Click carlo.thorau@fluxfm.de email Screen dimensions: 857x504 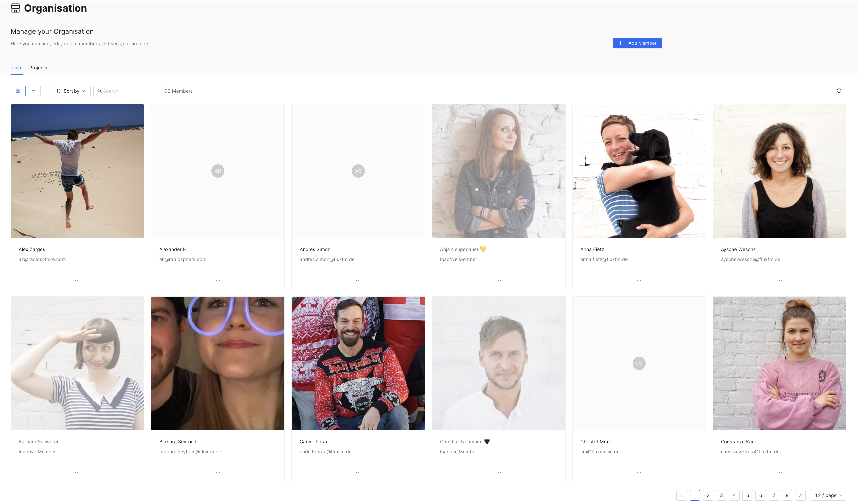pos(325,452)
